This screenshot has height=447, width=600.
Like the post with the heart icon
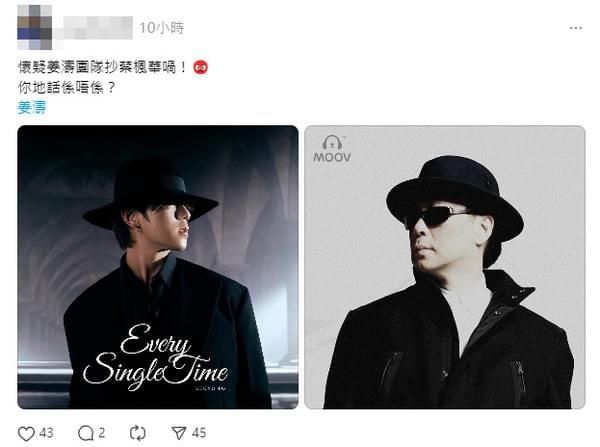click(x=26, y=434)
